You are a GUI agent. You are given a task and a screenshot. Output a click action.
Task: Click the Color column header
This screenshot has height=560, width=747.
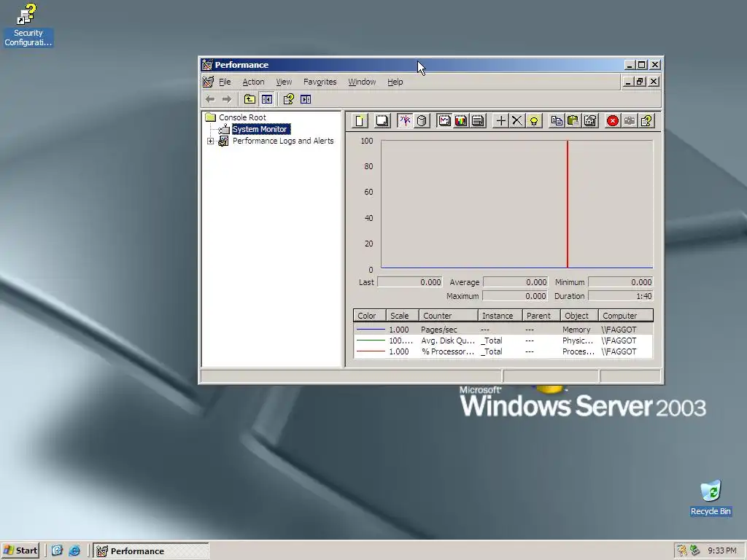(370, 316)
